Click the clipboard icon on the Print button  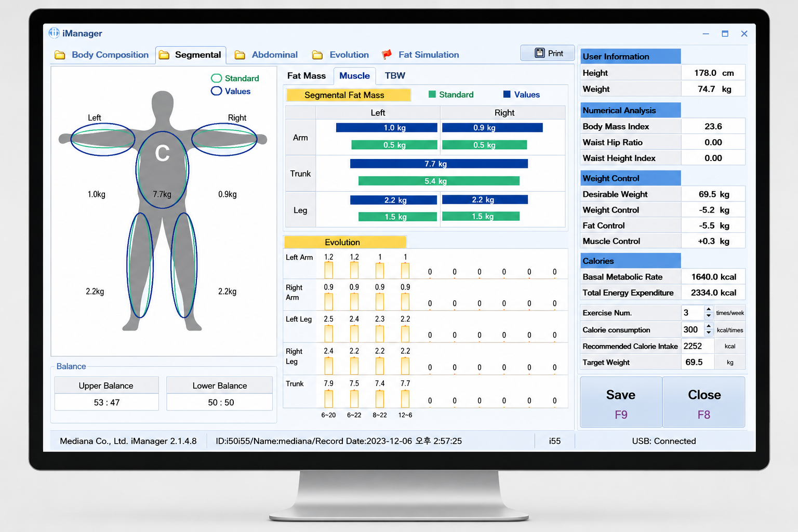tap(540, 53)
